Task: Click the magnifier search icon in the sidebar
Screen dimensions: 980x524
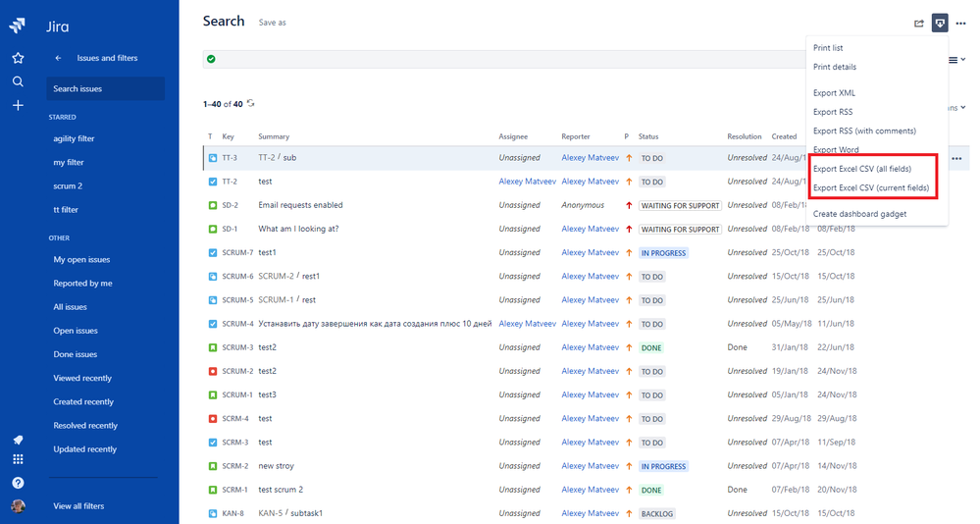Action: [x=18, y=81]
